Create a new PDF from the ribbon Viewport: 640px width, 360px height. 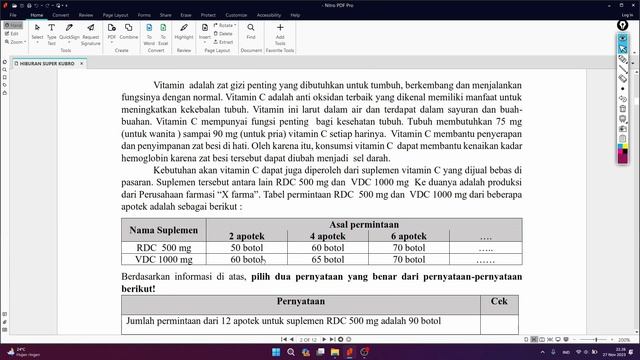pyautogui.click(x=111, y=32)
